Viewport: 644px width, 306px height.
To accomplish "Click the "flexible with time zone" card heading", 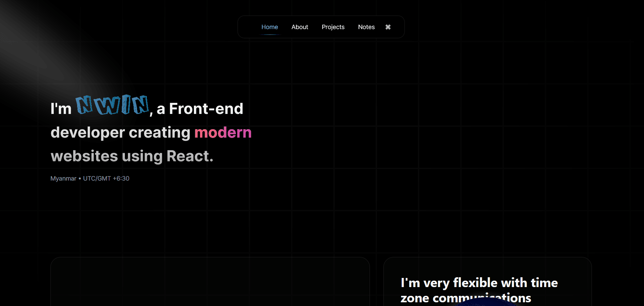I will coord(479,290).
